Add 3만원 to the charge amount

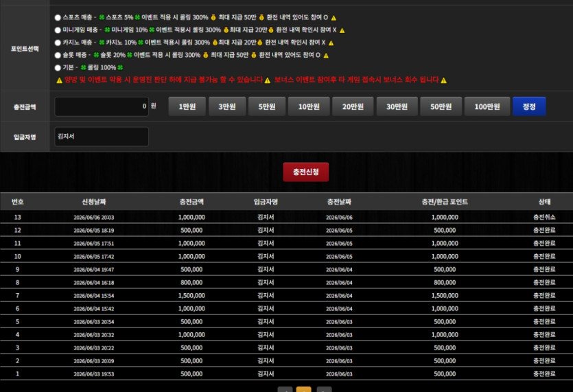coord(227,106)
